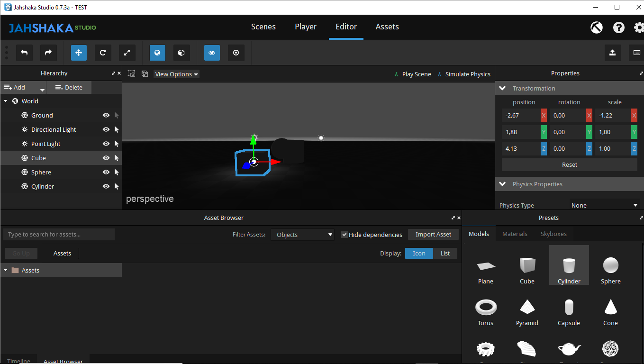The image size is (644, 364).
Task: Open the help question mark icon
Action: coord(619,27)
